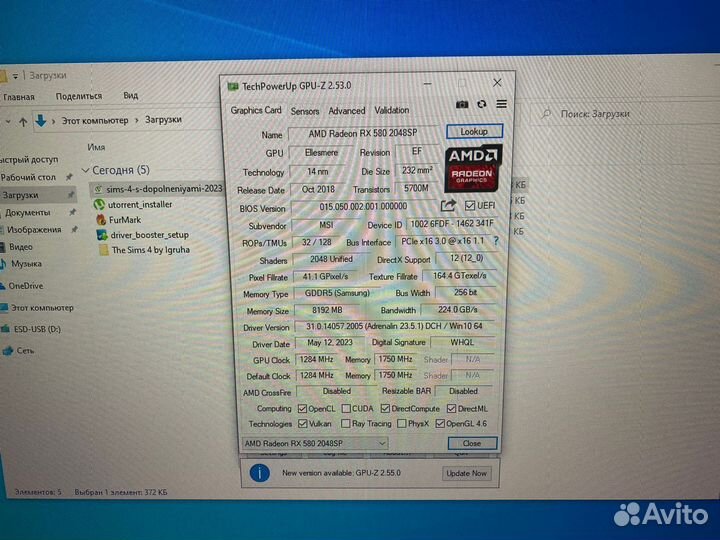Image resolution: width=720 pixels, height=540 pixels.
Task: Click the Bus Interface question mark
Action: pos(496,240)
